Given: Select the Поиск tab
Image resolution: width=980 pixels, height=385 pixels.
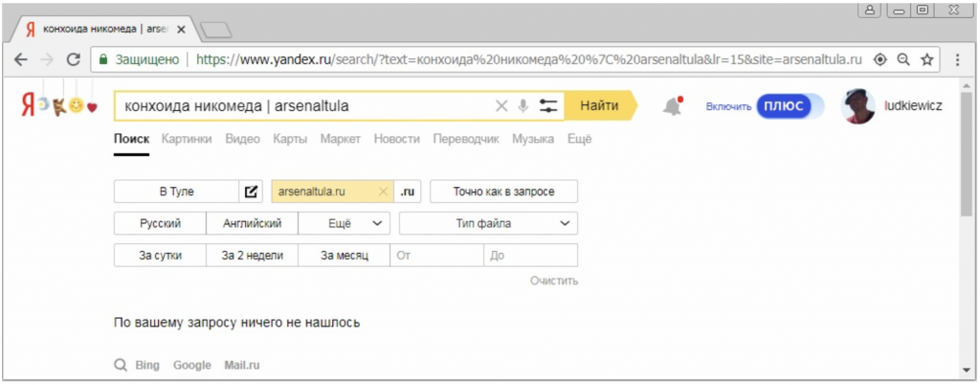Looking at the screenshot, I should click(131, 139).
